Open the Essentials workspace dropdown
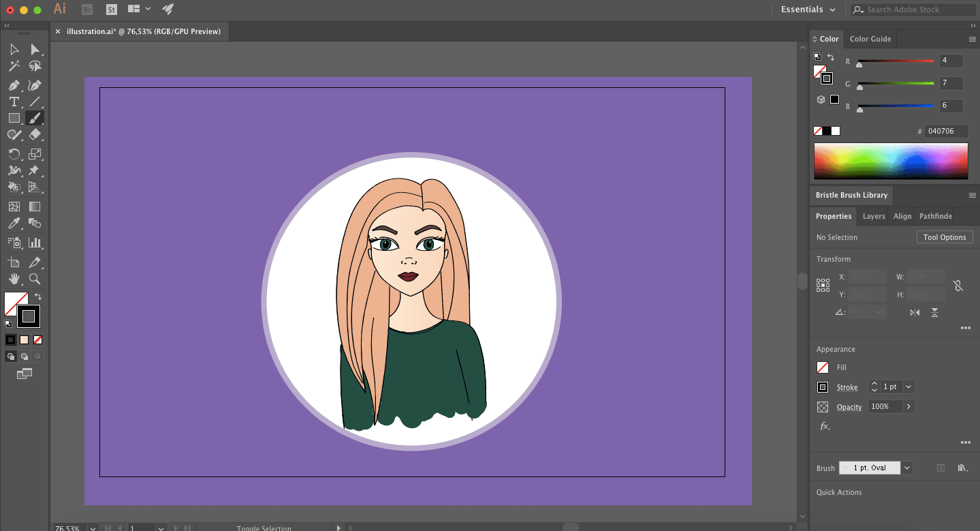This screenshot has width=980, height=531. pos(808,10)
